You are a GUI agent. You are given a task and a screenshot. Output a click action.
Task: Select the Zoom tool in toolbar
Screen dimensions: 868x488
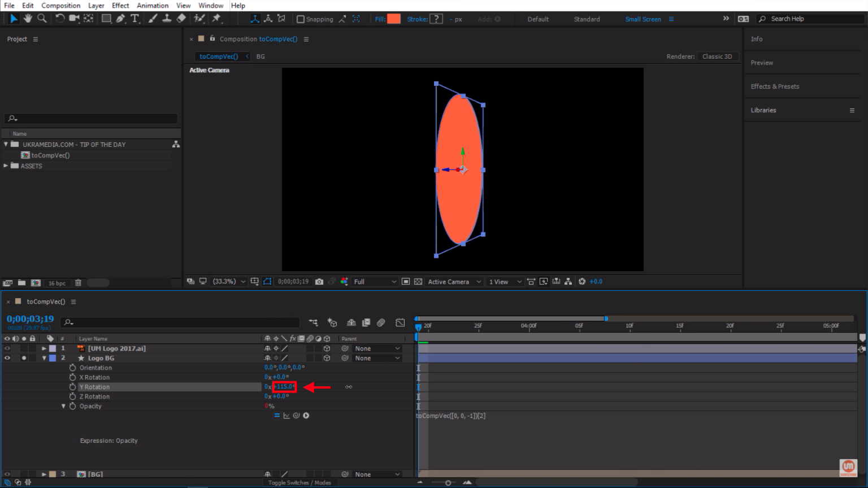[42, 19]
